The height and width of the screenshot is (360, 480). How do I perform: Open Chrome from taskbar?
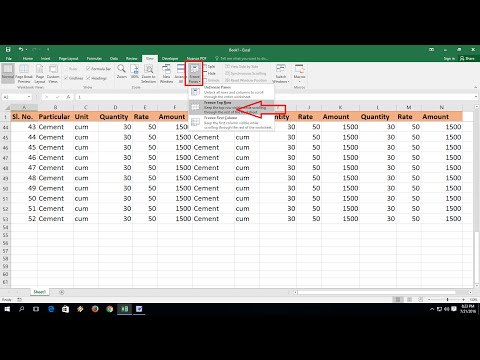point(110,309)
